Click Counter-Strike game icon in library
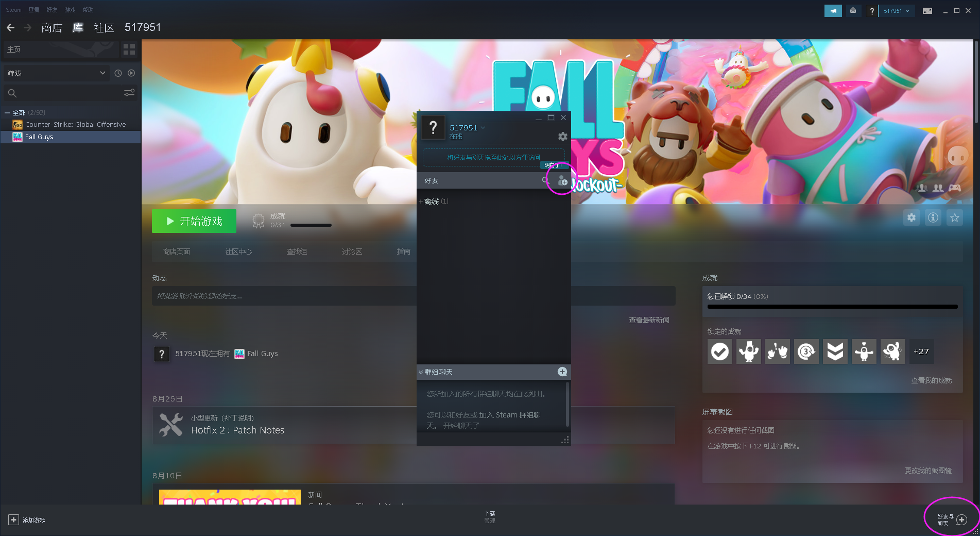The height and width of the screenshot is (536, 980). pyautogui.click(x=18, y=125)
